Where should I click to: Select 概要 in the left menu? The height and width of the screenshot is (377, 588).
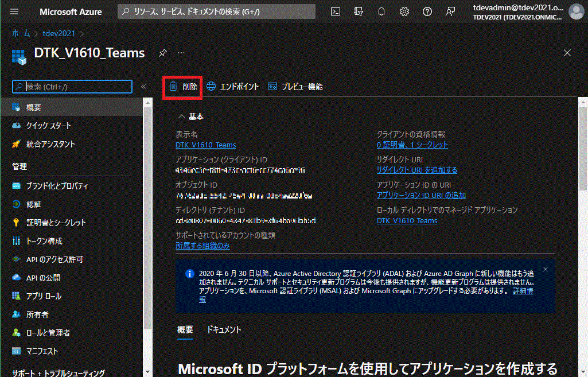click(72, 107)
